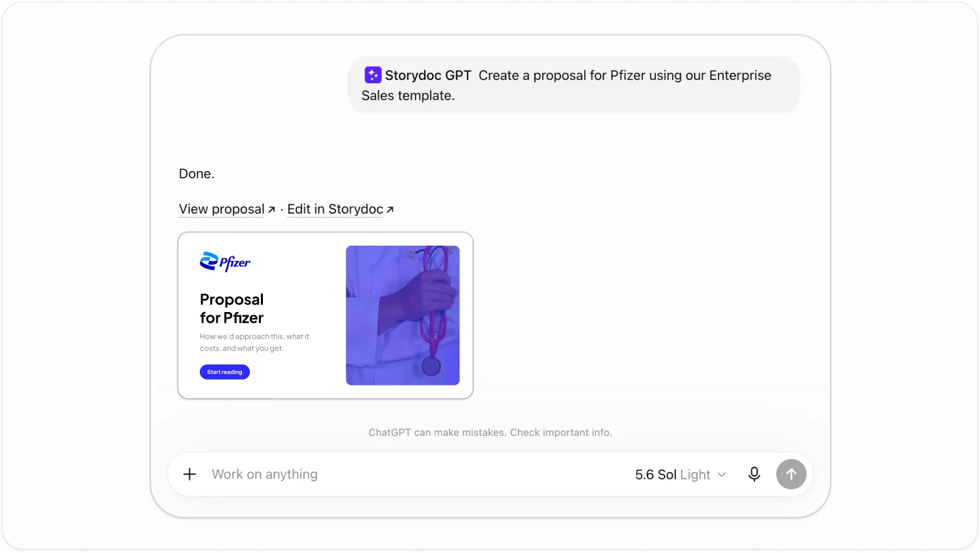Click the Start reading button

click(225, 372)
